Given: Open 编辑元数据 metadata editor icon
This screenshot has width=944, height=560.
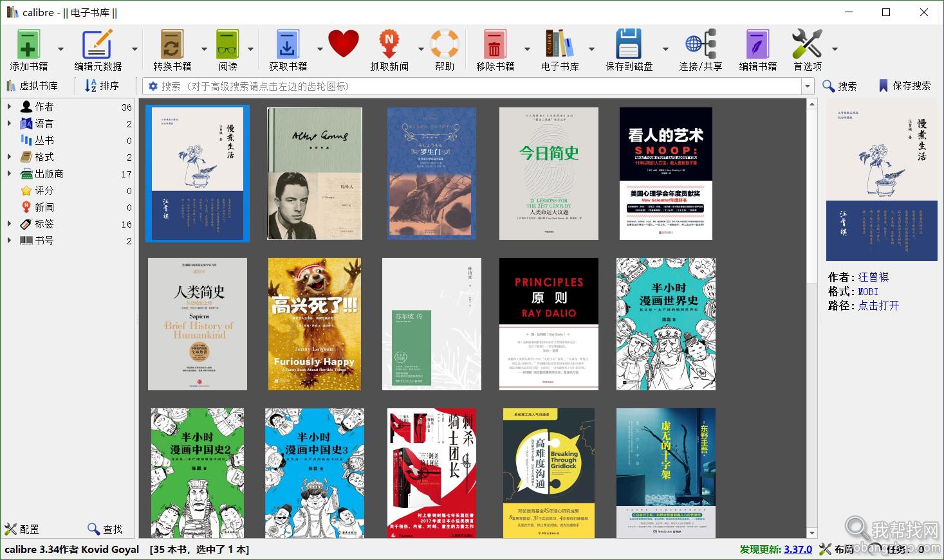Looking at the screenshot, I should tap(97, 44).
